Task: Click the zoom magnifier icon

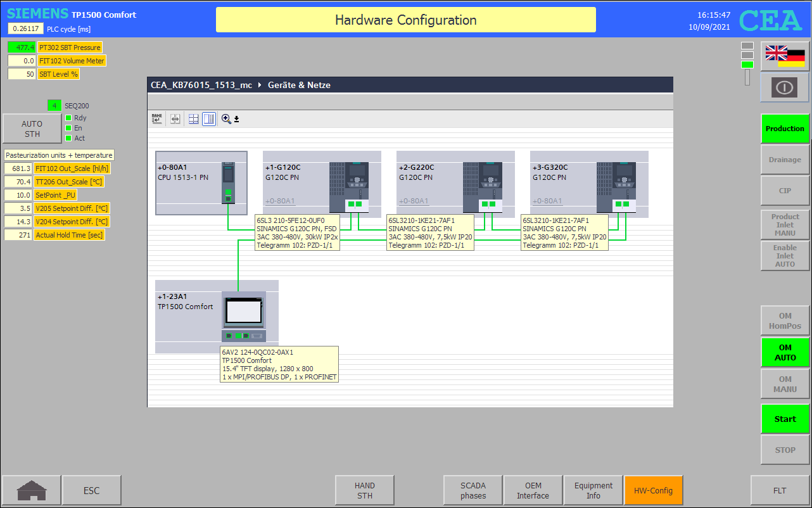Action: pos(226,118)
